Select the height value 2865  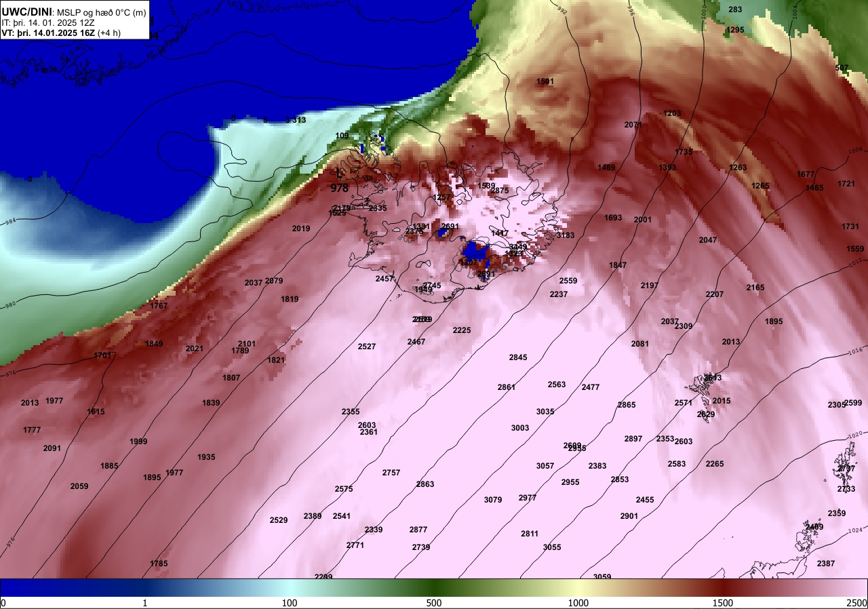point(627,405)
